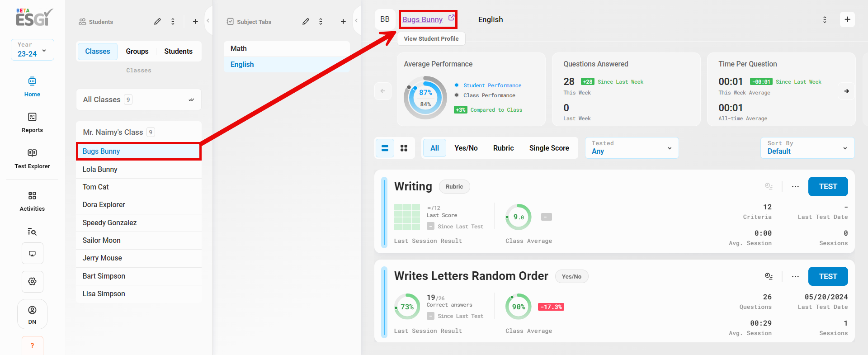This screenshot has height=355, width=868.
Task: Click the BB student initials avatar
Action: click(385, 19)
